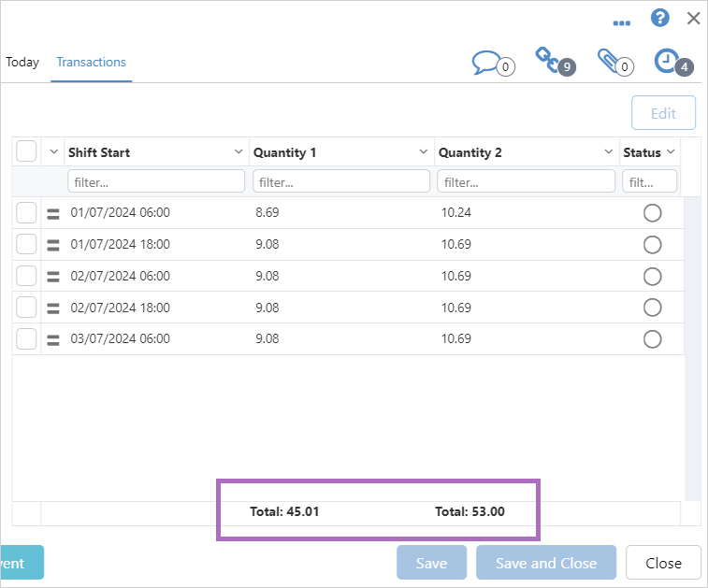Check the box for 01/07/2024 18:00 row
This screenshot has width=708, height=588.
click(26, 245)
